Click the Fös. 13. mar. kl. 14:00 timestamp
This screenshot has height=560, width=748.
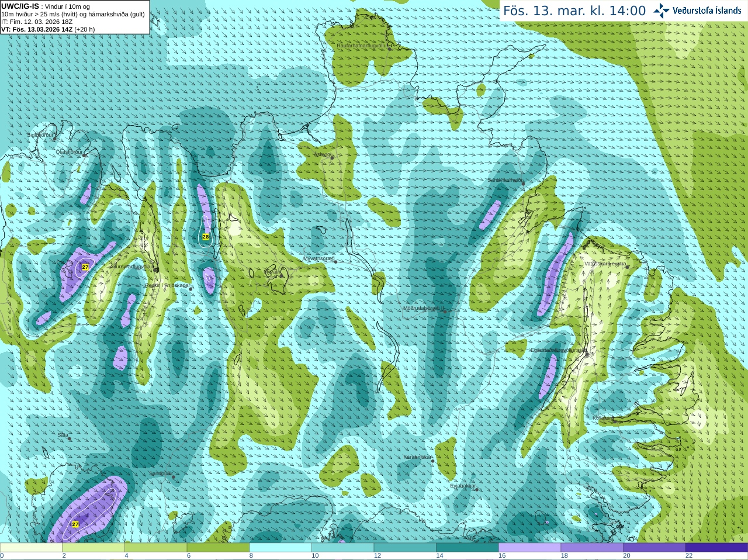(574, 11)
